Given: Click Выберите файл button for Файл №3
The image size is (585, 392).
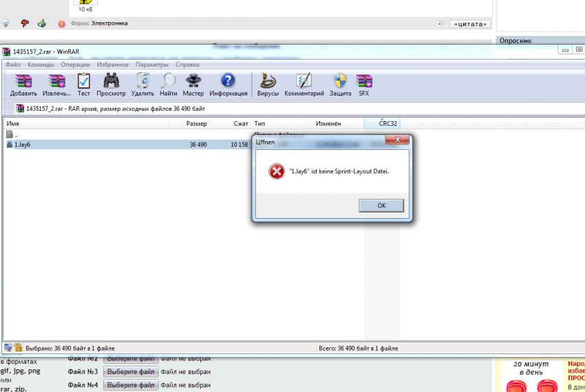Looking at the screenshot, I should click(x=131, y=371).
